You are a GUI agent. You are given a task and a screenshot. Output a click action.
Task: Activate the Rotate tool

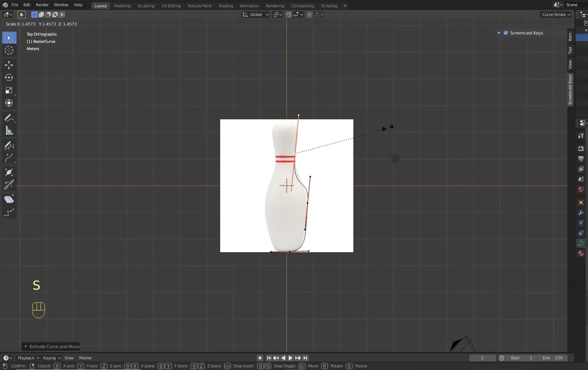coord(9,78)
